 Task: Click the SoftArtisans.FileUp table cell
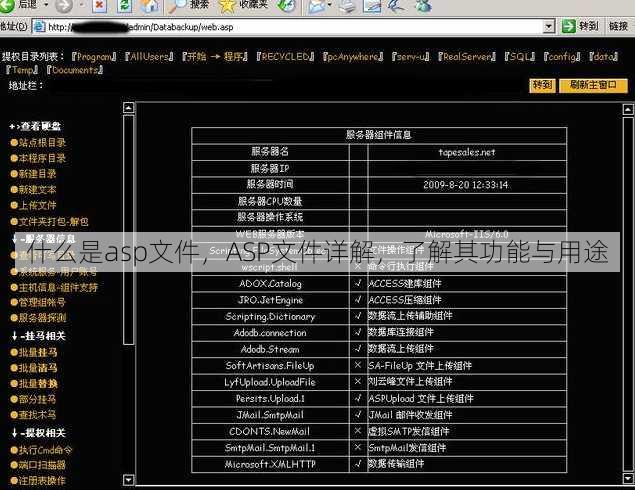(270, 366)
